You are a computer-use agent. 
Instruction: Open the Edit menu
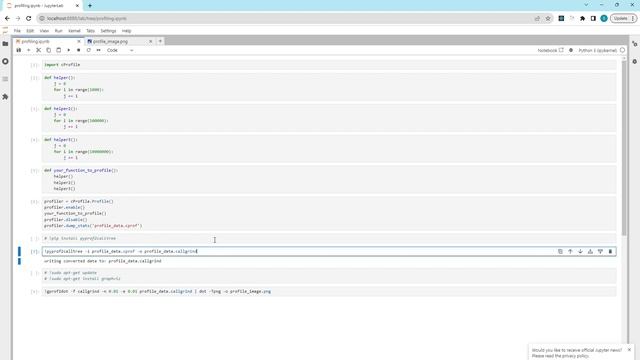(x=30, y=31)
